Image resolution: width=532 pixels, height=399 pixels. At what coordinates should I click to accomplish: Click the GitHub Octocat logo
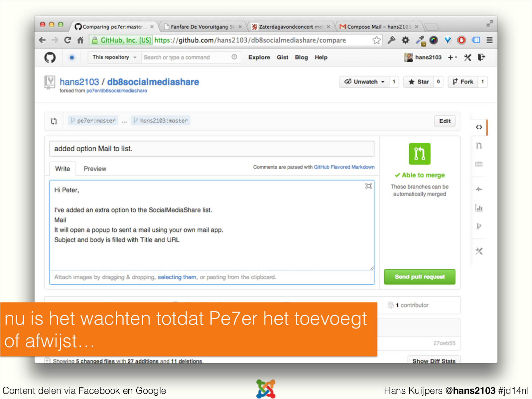(50, 58)
